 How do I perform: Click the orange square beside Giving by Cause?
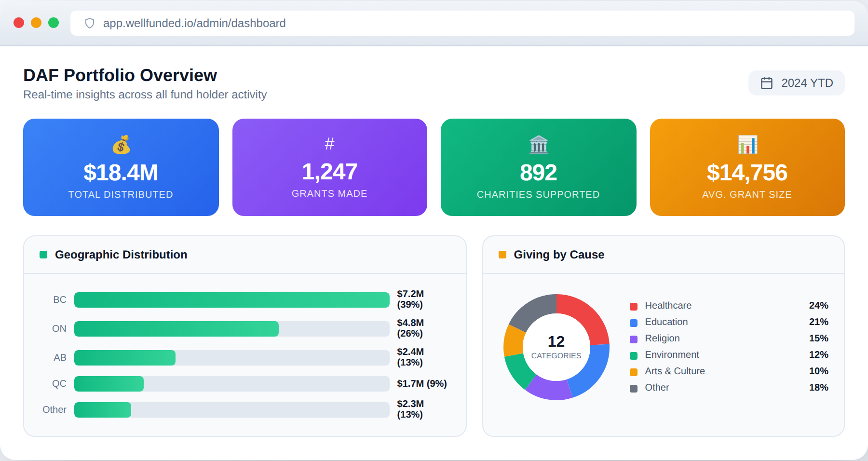pos(502,255)
